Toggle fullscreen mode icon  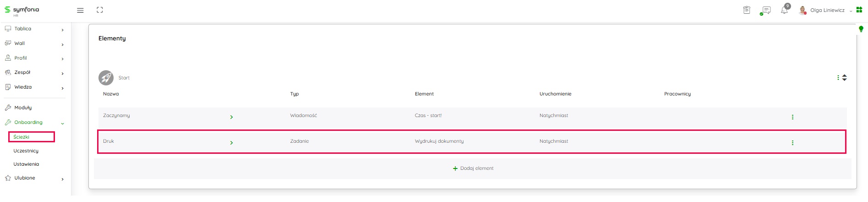[x=100, y=10]
